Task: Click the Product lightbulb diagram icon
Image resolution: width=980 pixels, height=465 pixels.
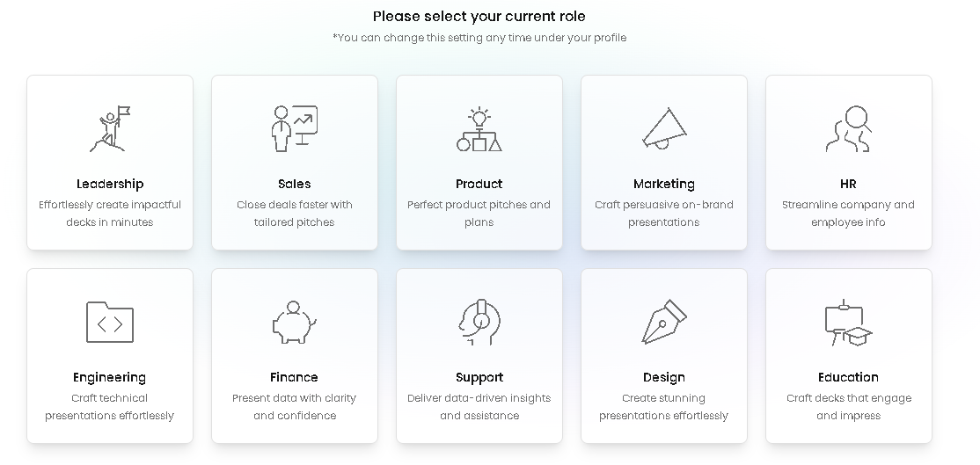Action: 479,128
